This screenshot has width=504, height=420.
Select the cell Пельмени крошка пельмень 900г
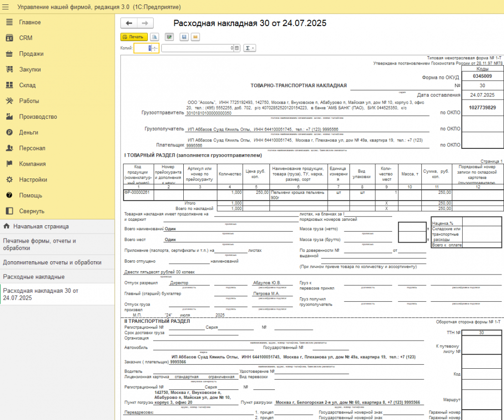click(x=299, y=195)
